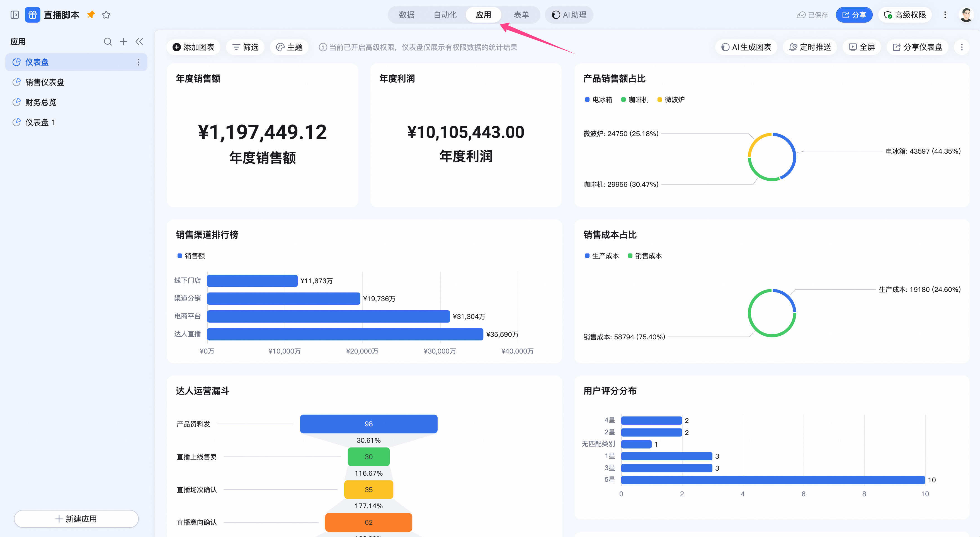Click the 年度销售额 value ¥1,197,449.12
The image size is (980, 537).
(262, 132)
